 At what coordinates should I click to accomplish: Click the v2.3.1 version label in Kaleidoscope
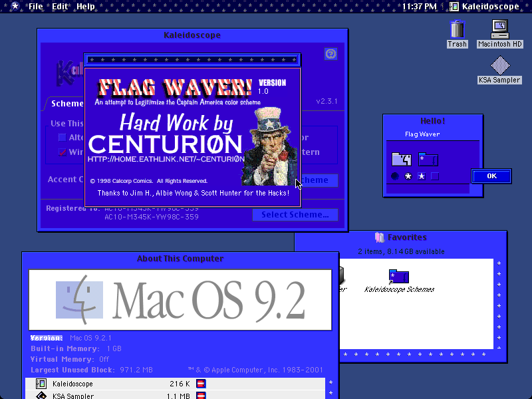point(327,101)
